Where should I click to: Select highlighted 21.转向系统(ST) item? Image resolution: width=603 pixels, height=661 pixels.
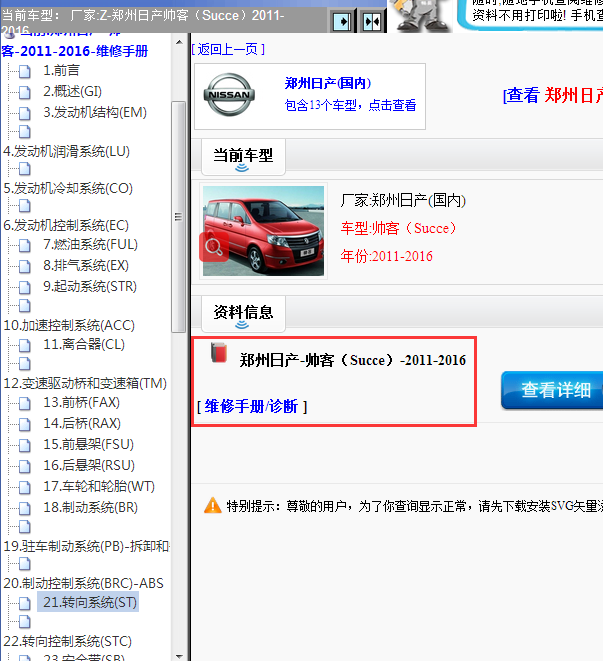click(x=88, y=602)
